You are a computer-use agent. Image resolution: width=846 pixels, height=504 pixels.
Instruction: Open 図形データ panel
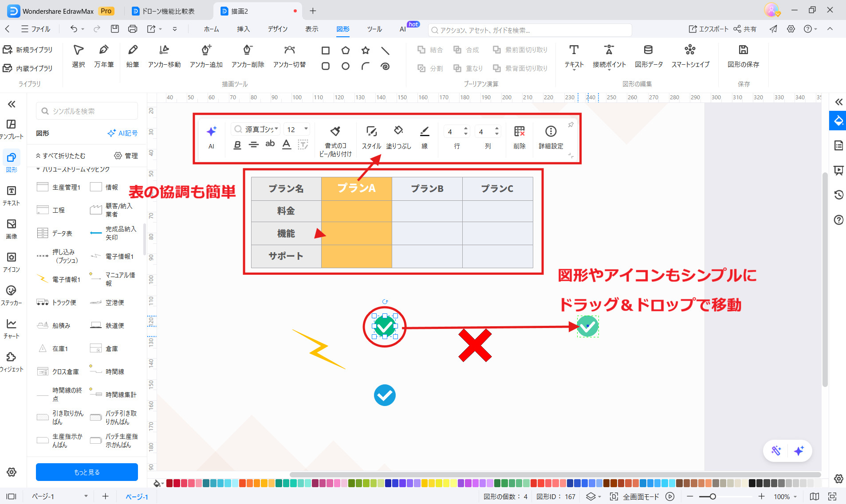click(x=649, y=56)
